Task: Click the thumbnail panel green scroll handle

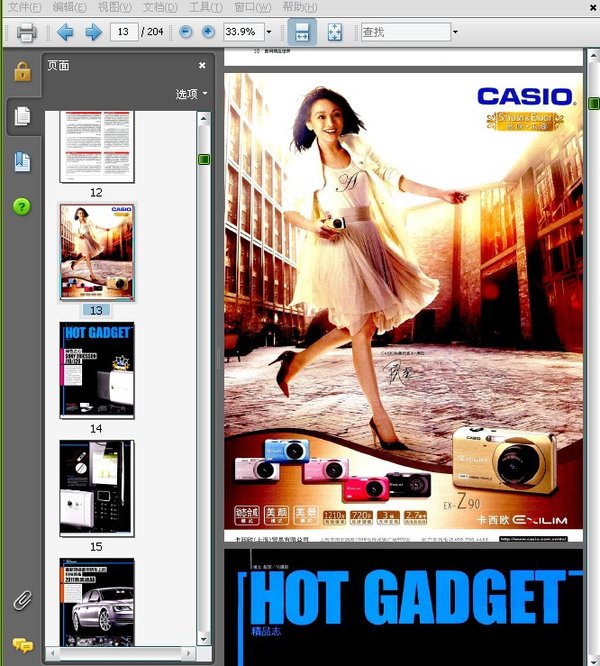Action: [204, 160]
